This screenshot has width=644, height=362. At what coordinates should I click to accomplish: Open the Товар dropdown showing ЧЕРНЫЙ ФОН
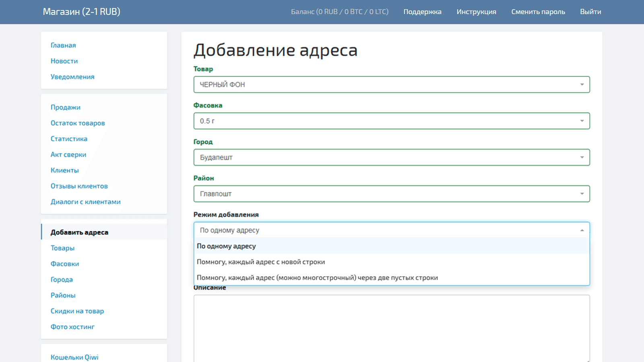[x=392, y=84]
